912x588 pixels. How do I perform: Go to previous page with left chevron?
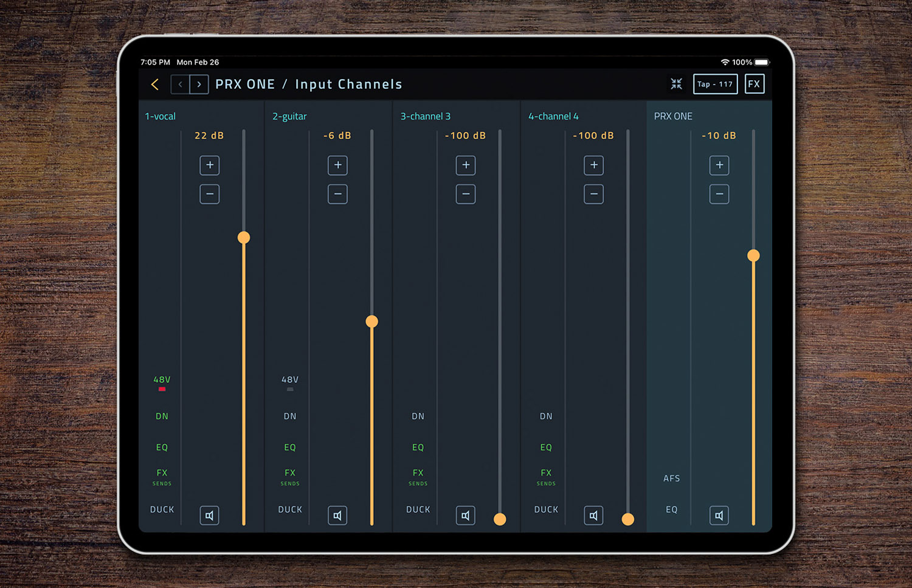[180, 85]
